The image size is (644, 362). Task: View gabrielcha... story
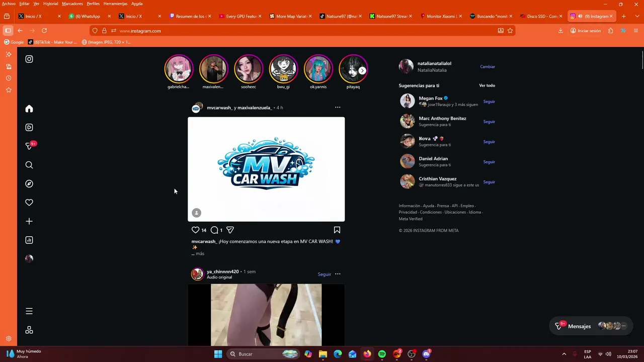(179, 69)
